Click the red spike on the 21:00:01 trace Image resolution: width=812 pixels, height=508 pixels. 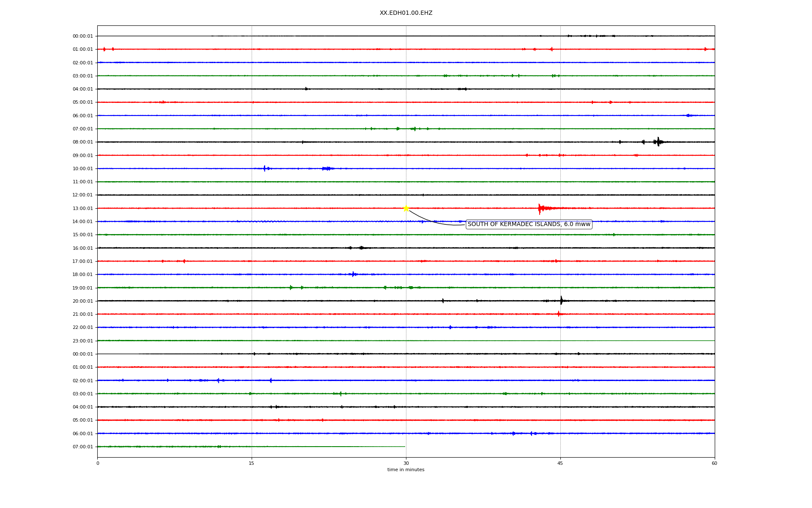(x=559, y=314)
